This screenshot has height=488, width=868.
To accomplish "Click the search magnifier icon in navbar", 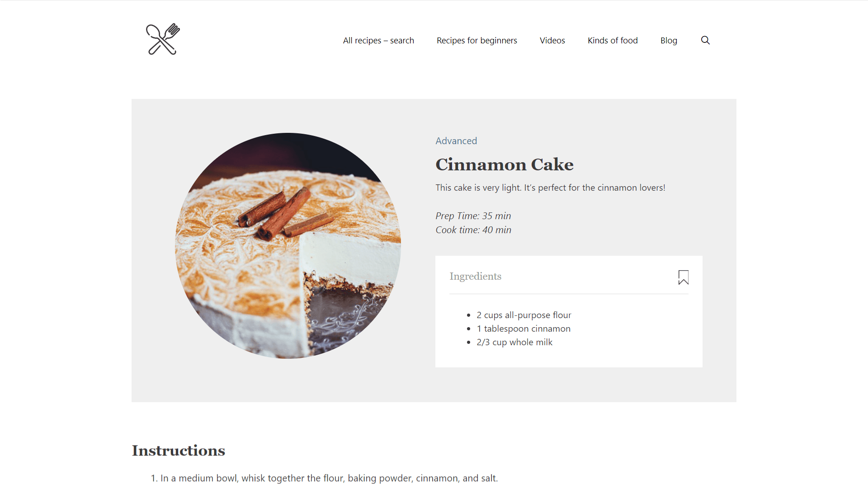I will (x=705, y=40).
